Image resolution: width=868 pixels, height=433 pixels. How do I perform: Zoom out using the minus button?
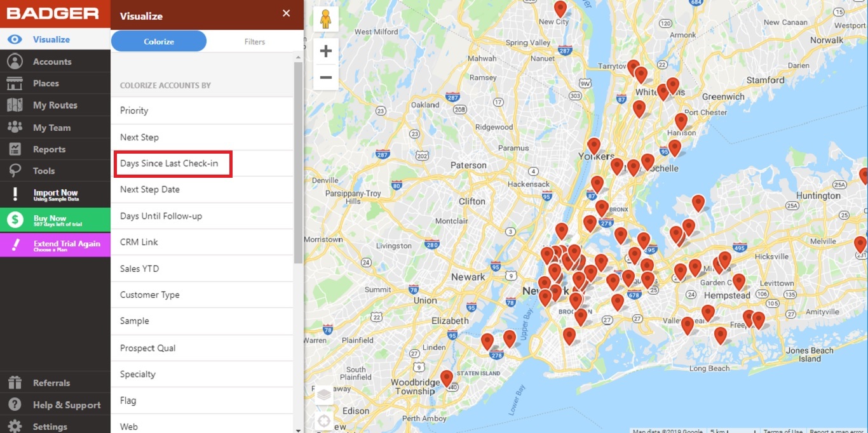pyautogui.click(x=325, y=77)
